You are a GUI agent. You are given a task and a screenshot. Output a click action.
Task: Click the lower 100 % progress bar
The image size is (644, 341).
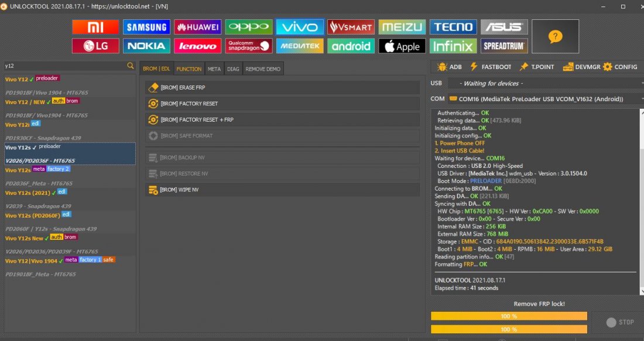tap(509, 329)
